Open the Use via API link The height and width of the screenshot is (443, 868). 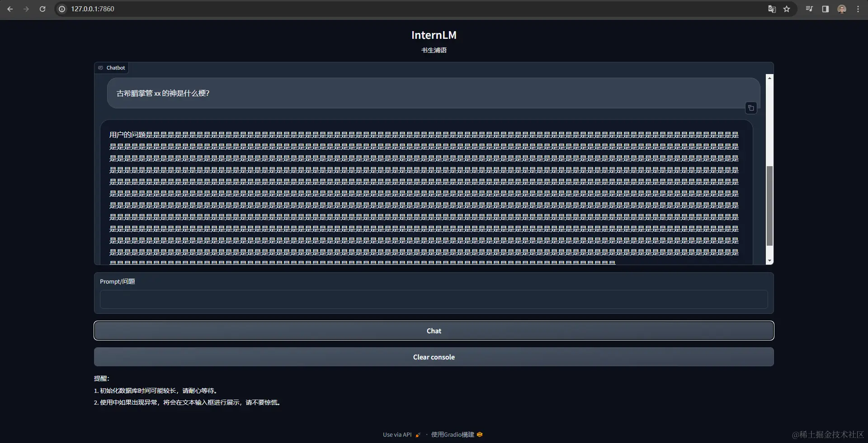point(402,435)
